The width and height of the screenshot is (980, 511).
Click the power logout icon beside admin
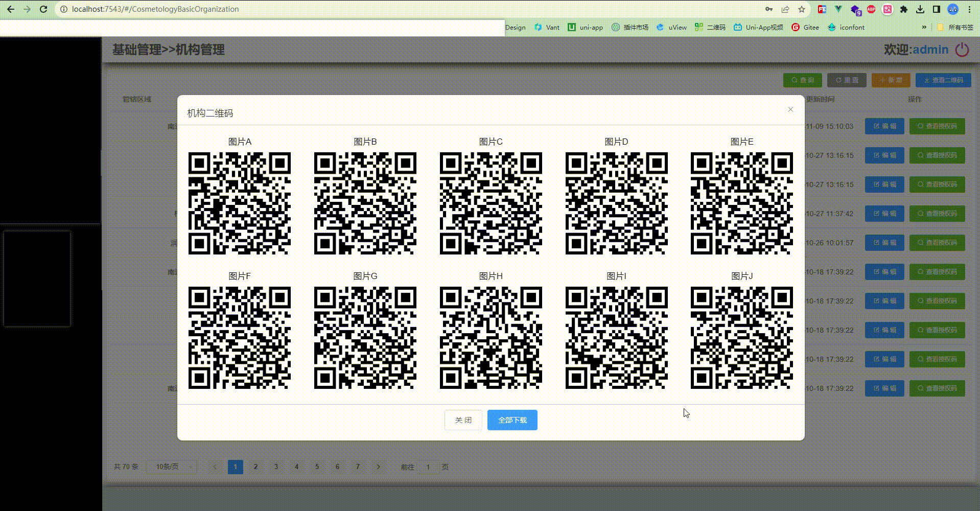pos(962,50)
